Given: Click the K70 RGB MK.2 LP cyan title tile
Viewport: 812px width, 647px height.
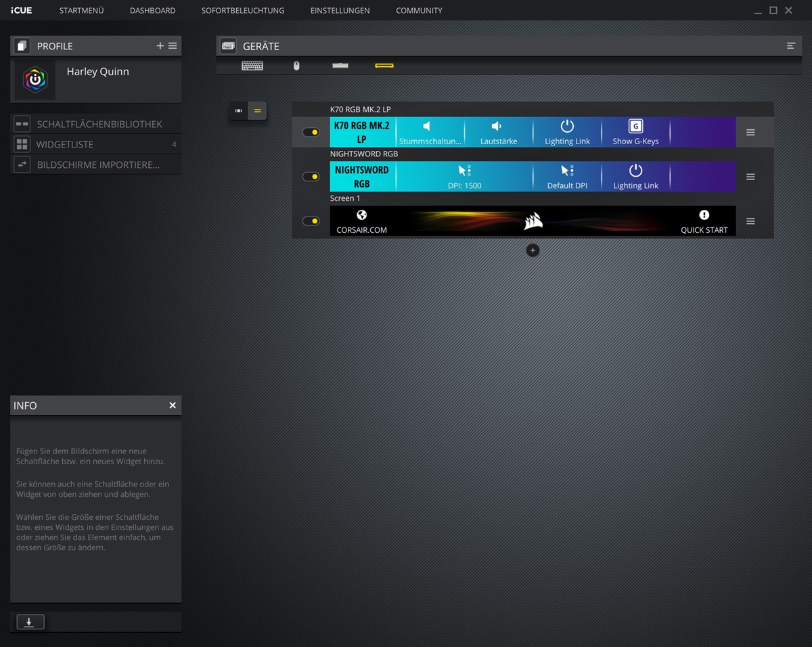Looking at the screenshot, I should [362, 132].
